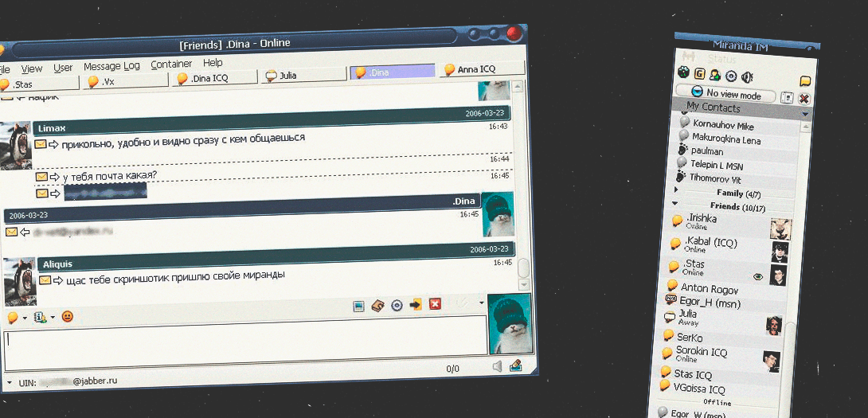Click the green-black globe icon in the Miranda toolbar
Viewport: 868px width, 418px height.
click(x=684, y=72)
